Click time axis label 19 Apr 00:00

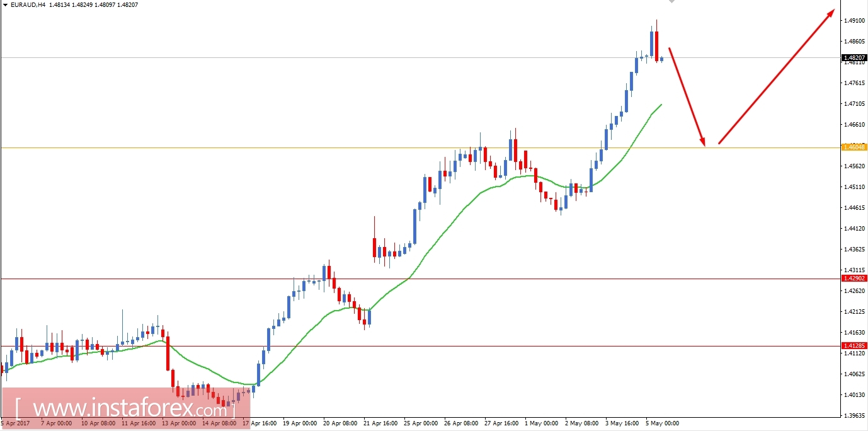(x=300, y=423)
